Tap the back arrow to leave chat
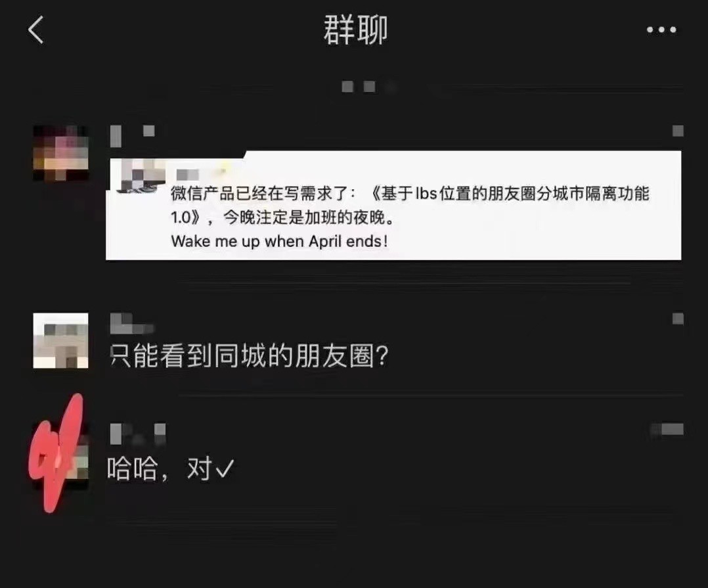The width and height of the screenshot is (708, 588). point(35,30)
